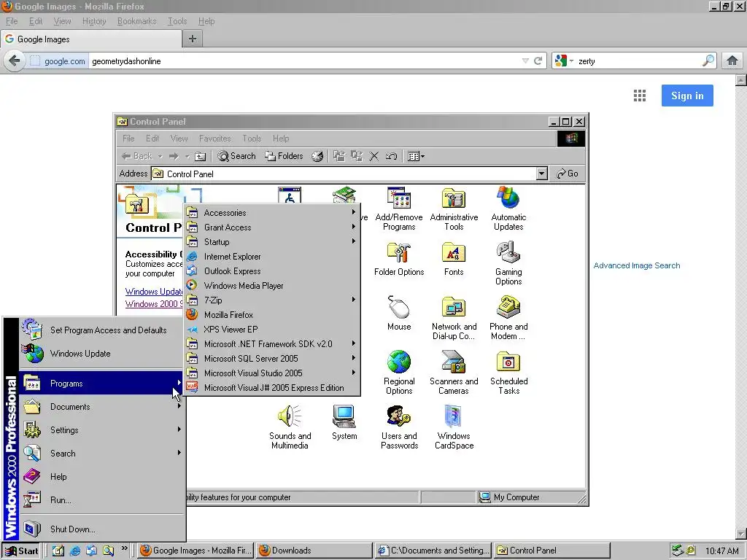Open Network and Dial-up Connections icon
Viewport: 747px width, 560px height.
(x=454, y=318)
